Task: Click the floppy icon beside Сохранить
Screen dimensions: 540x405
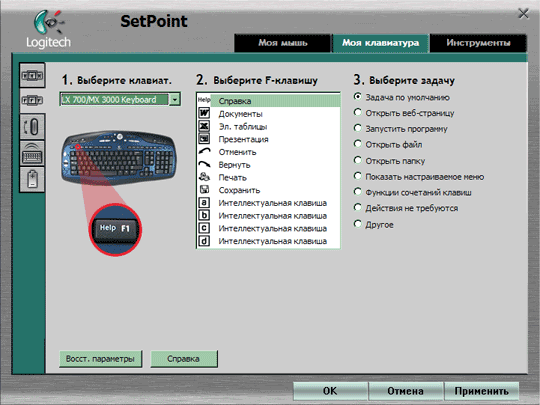Action: pos(204,189)
